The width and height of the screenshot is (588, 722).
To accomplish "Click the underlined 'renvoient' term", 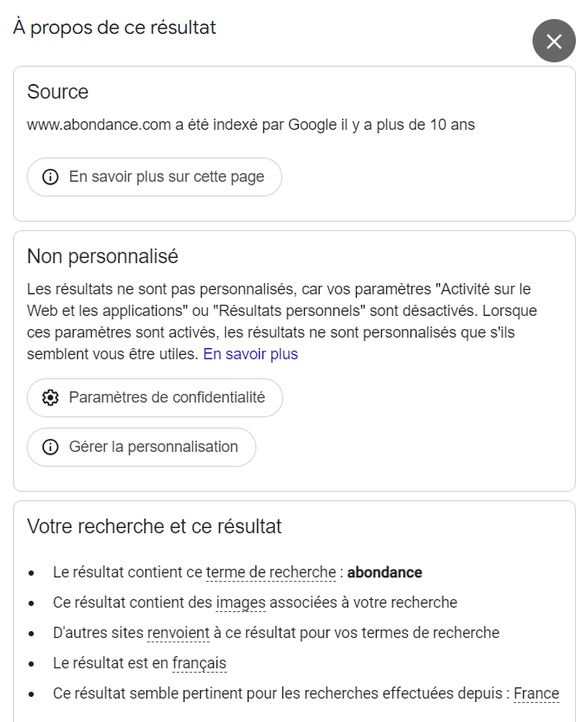I will 178,633.
